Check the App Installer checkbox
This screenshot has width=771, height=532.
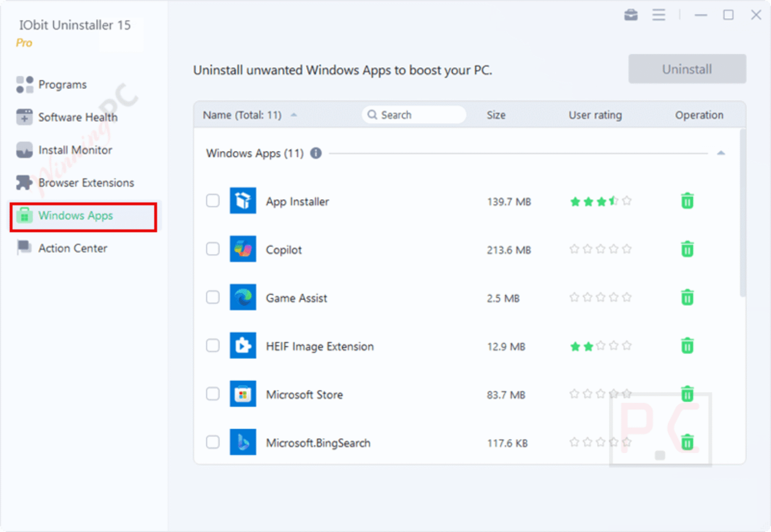tap(213, 201)
